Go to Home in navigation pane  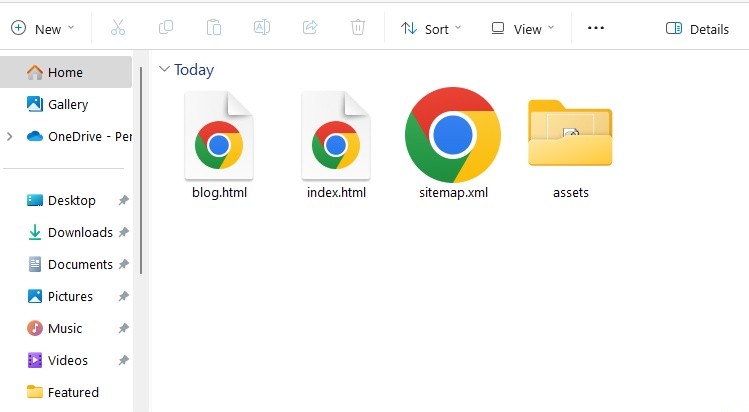coord(66,72)
